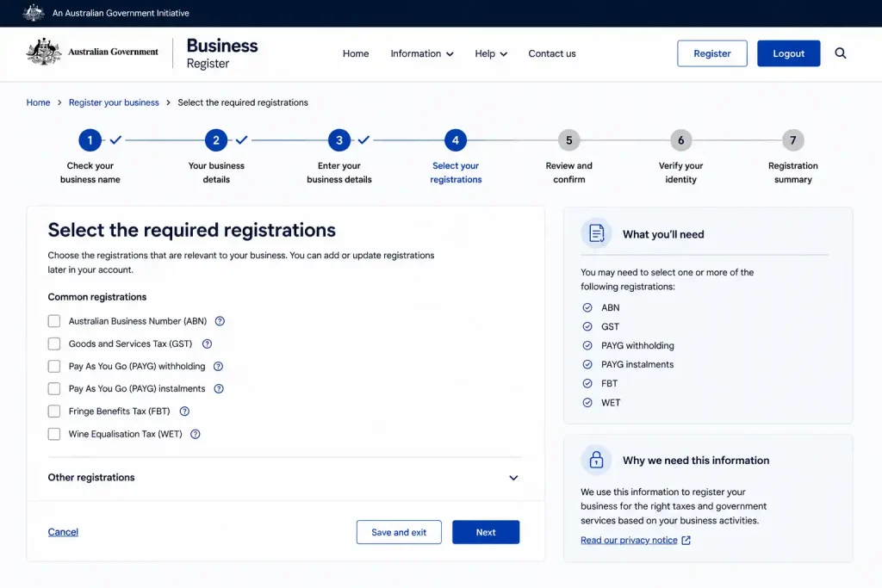Click the help icon beside Australian Business Number (ABN)
This screenshot has height=588, width=882.
click(x=220, y=321)
